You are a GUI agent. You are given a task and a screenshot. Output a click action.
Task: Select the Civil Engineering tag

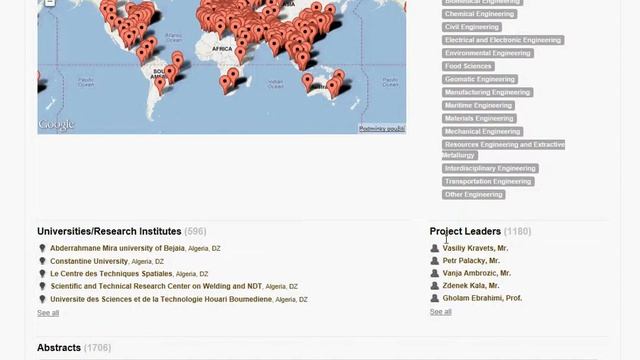point(472,27)
